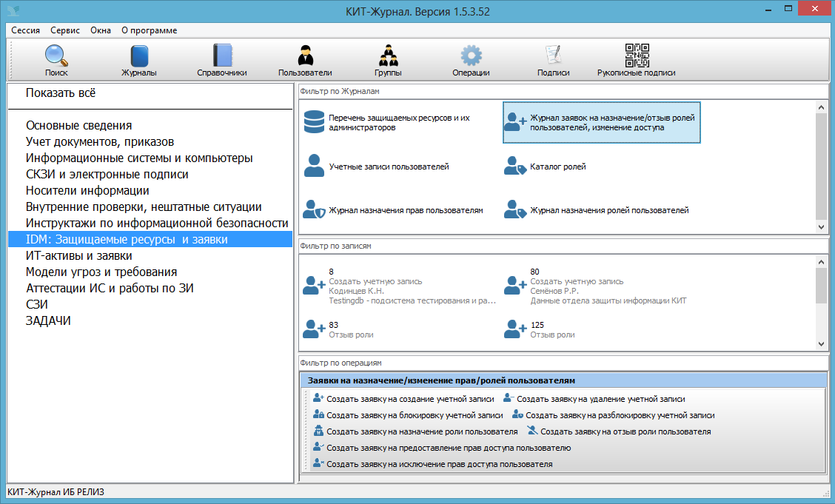Open the О программе menu
Screen dimensions: 835x504
tap(149, 30)
